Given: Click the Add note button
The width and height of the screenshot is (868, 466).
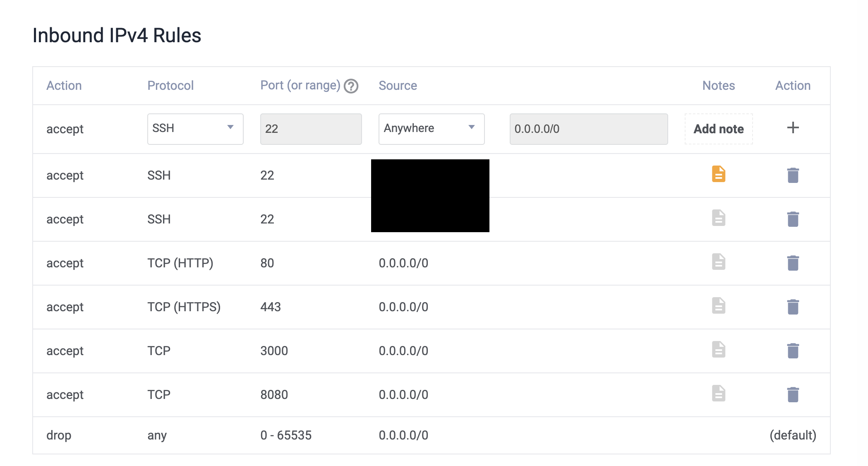Looking at the screenshot, I should click(719, 129).
